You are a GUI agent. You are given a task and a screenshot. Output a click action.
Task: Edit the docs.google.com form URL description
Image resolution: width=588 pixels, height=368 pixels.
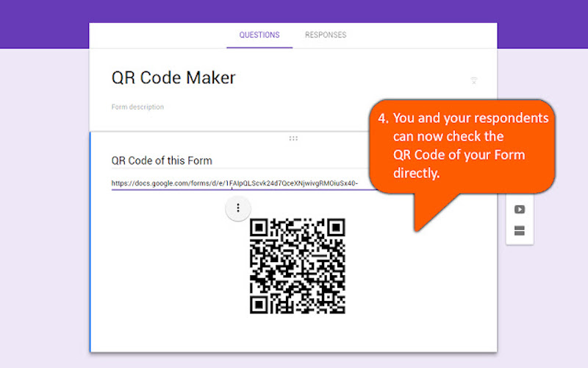coord(234,183)
